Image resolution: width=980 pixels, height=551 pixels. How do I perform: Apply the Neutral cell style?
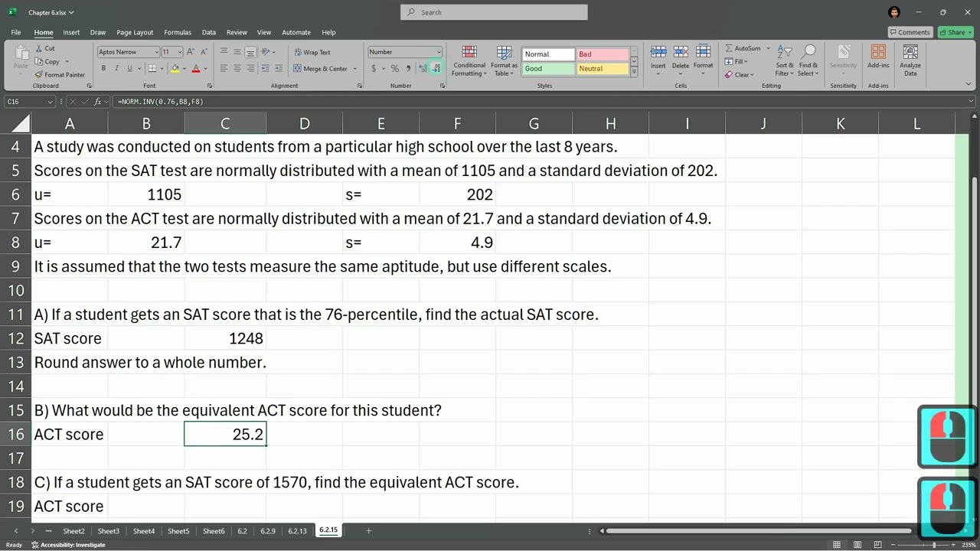click(602, 69)
